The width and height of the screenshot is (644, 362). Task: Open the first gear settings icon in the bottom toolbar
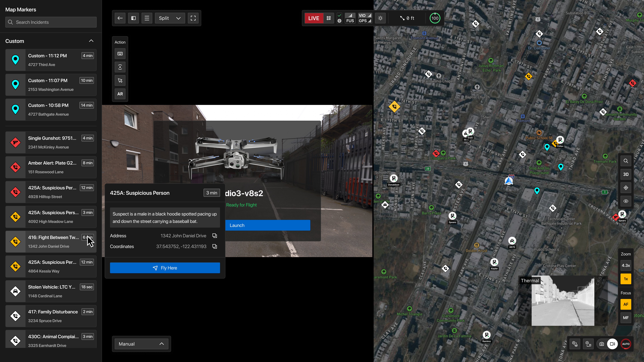[575, 344]
